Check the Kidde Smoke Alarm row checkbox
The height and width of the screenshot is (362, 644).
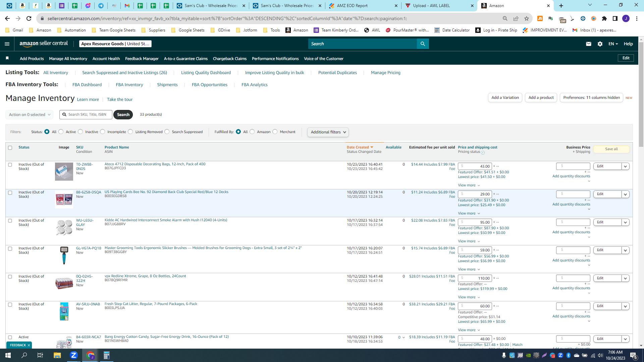(10, 221)
